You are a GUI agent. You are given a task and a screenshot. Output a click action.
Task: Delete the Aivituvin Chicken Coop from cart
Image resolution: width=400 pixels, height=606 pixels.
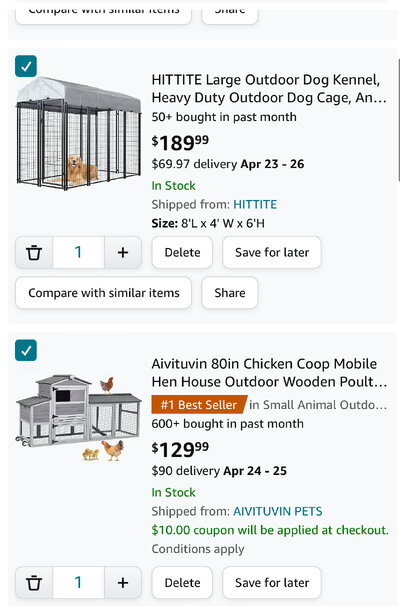point(182,582)
